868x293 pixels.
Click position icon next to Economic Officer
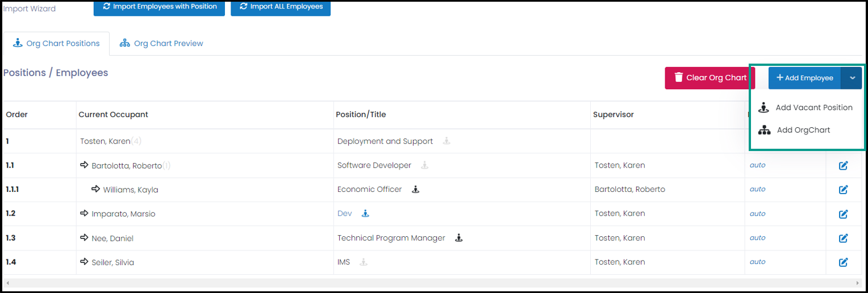pos(415,190)
